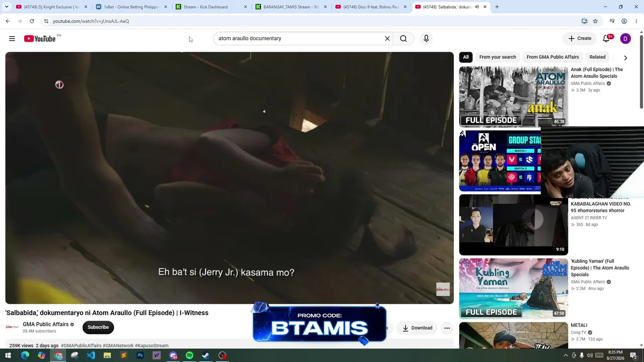Switch to the 1xBet Online Betting tab

[132, 7]
